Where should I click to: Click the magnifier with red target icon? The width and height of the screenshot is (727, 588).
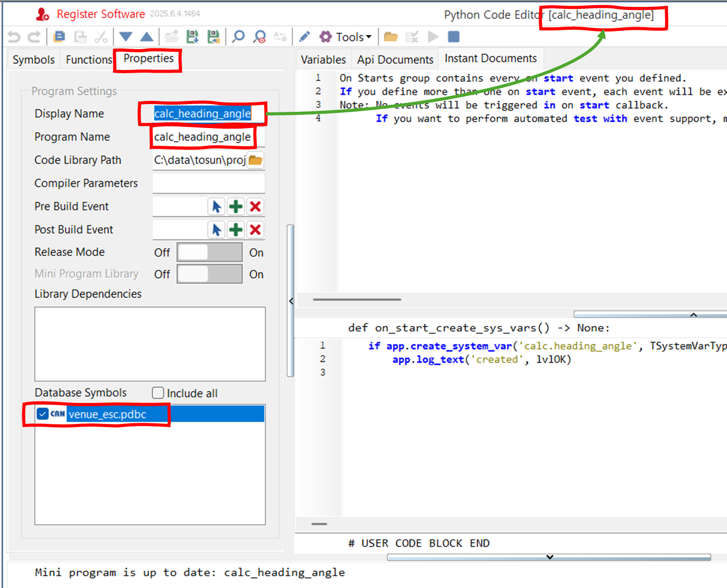click(x=259, y=37)
